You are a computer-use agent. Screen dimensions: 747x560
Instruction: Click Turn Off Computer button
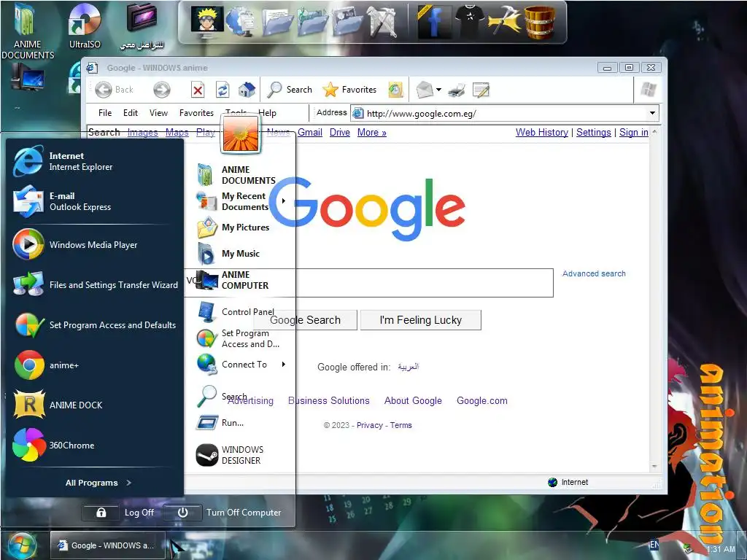coord(223,513)
